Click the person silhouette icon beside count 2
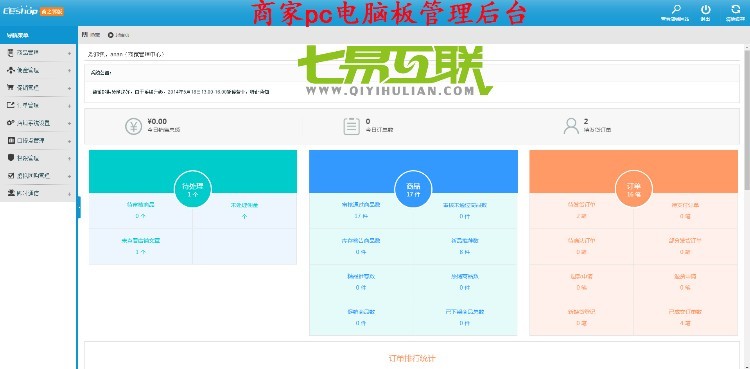This screenshot has height=369, width=750. tap(571, 126)
